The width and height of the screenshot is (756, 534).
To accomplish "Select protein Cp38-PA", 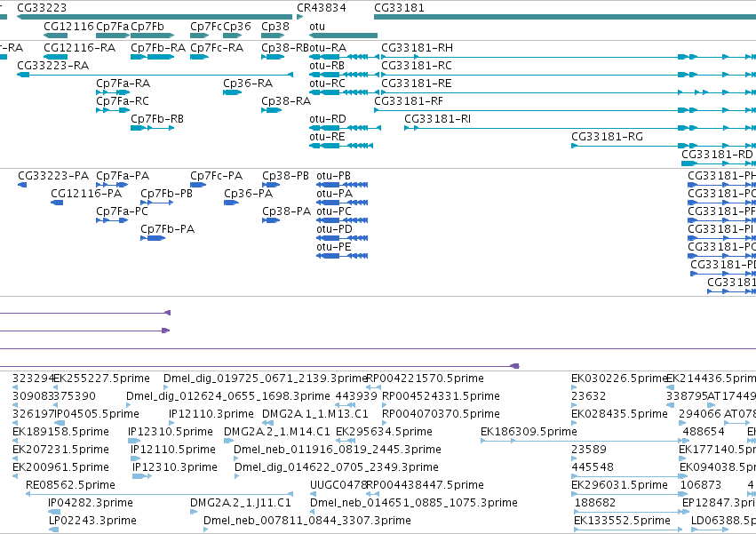I will (x=271, y=220).
